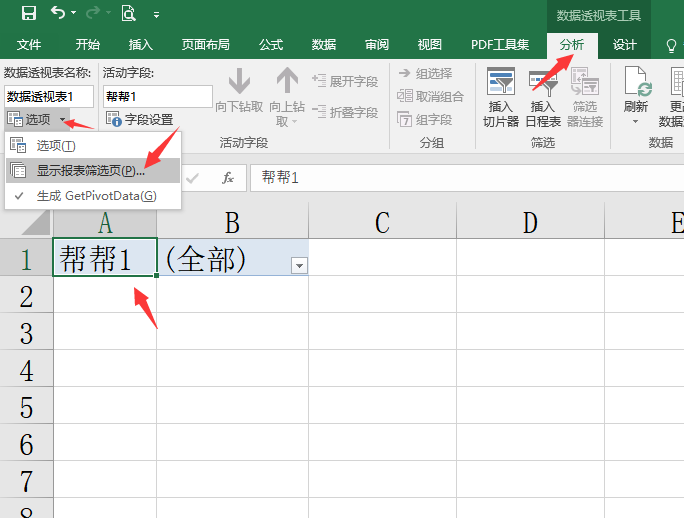The height and width of the screenshot is (518, 684).
Task: Select row 6 header
Action: (26, 443)
